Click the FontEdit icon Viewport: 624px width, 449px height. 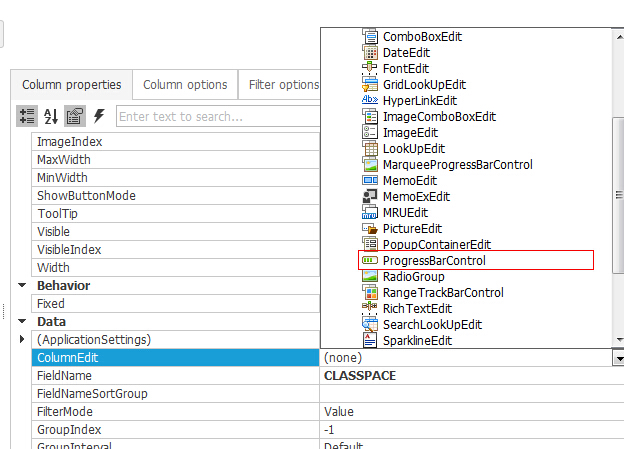tap(370, 68)
